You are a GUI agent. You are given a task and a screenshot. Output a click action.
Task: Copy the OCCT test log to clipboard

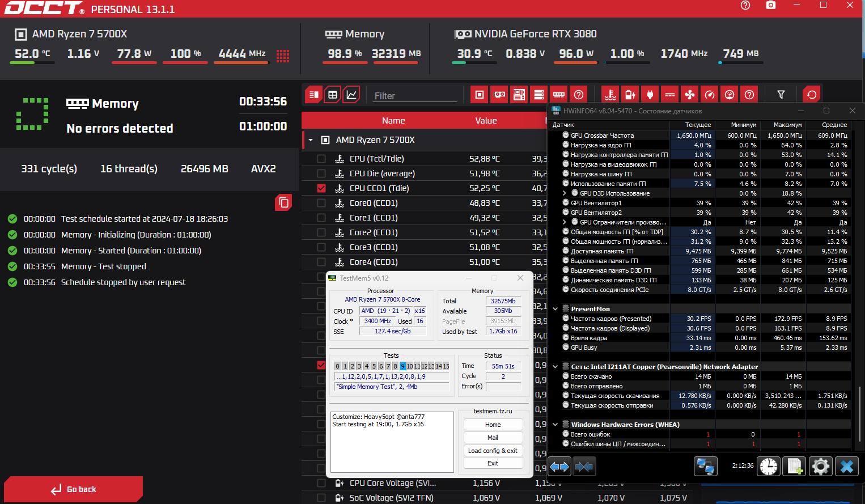[x=283, y=202]
